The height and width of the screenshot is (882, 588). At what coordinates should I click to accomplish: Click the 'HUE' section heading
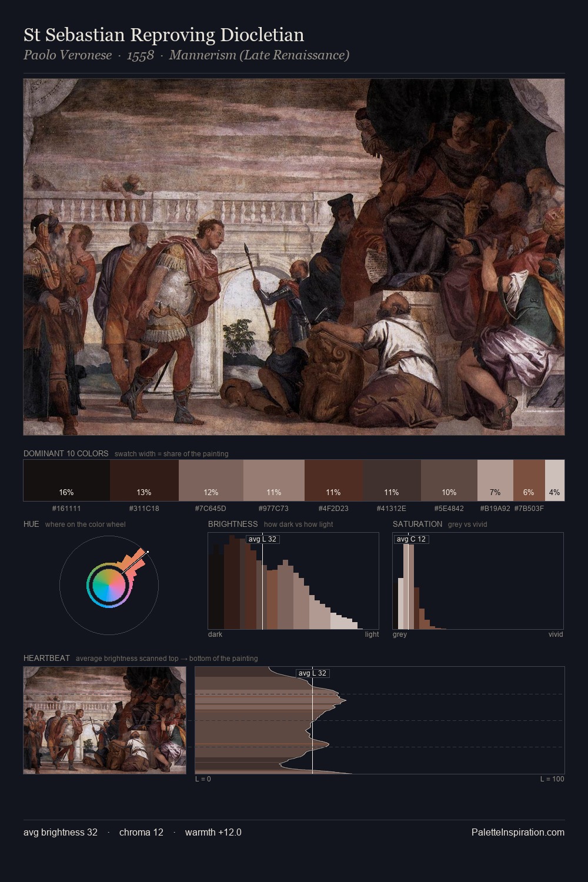[x=31, y=524]
